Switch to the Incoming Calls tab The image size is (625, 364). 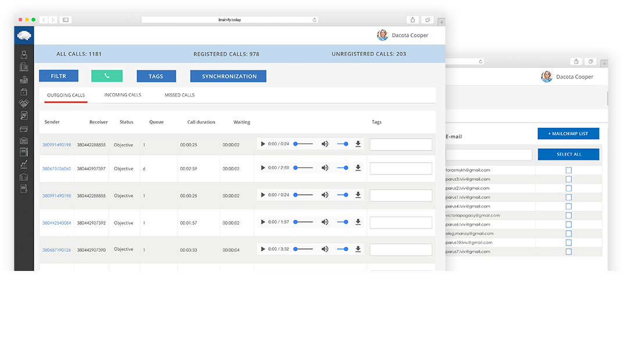pos(123,95)
